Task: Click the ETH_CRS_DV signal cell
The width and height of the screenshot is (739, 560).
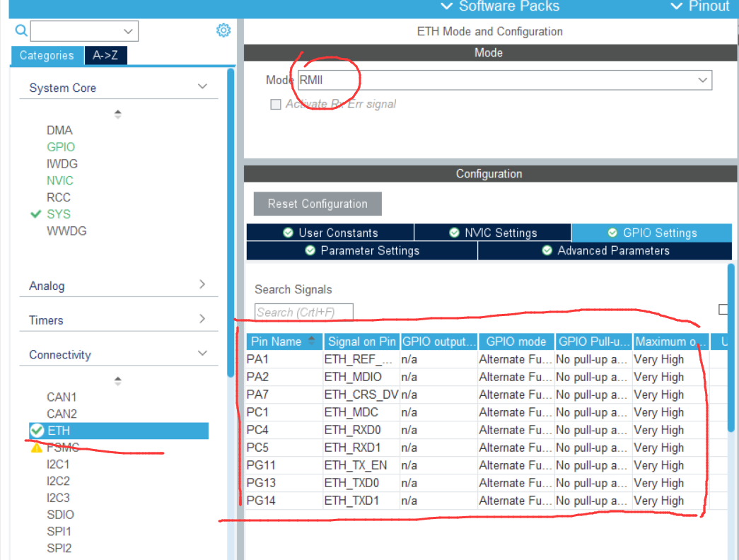Action: coord(361,395)
